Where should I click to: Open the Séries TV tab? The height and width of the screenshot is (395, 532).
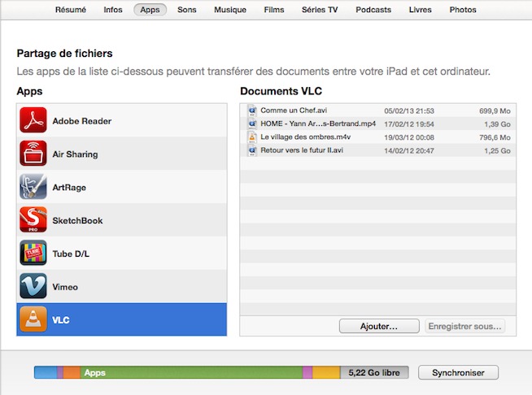pos(320,10)
